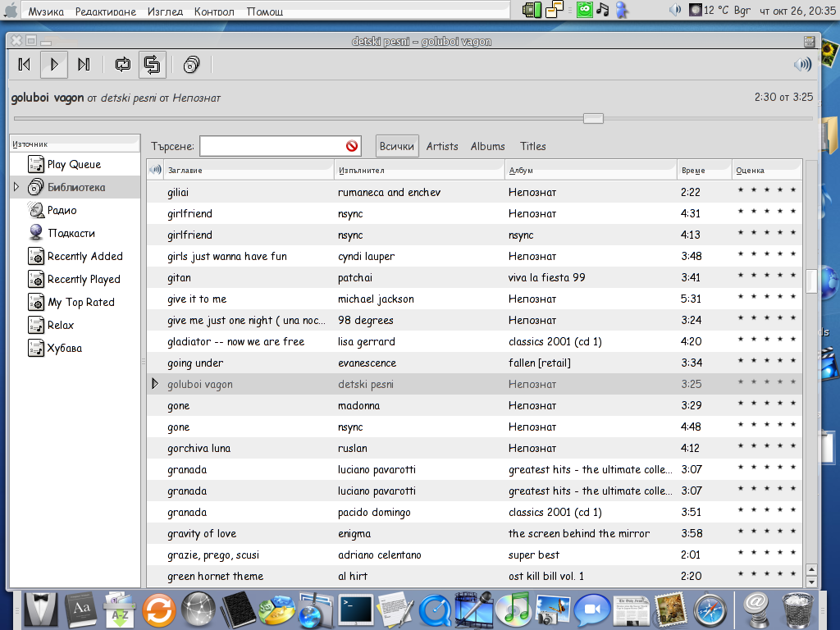Toggle repeat mode in the toolbar
Image resolution: width=840 pixels, height=630 pixels.
pos(123,65)
